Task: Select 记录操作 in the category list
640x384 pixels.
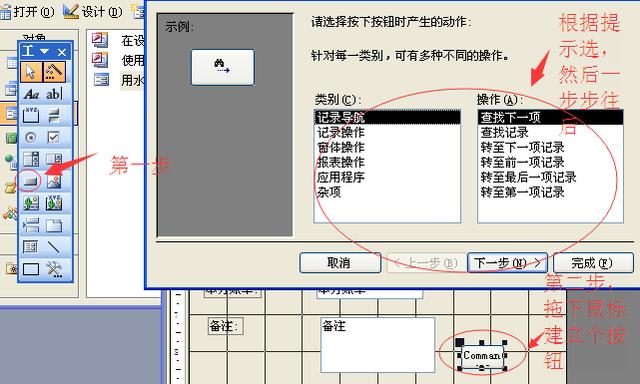Action: tap(387, 132)
